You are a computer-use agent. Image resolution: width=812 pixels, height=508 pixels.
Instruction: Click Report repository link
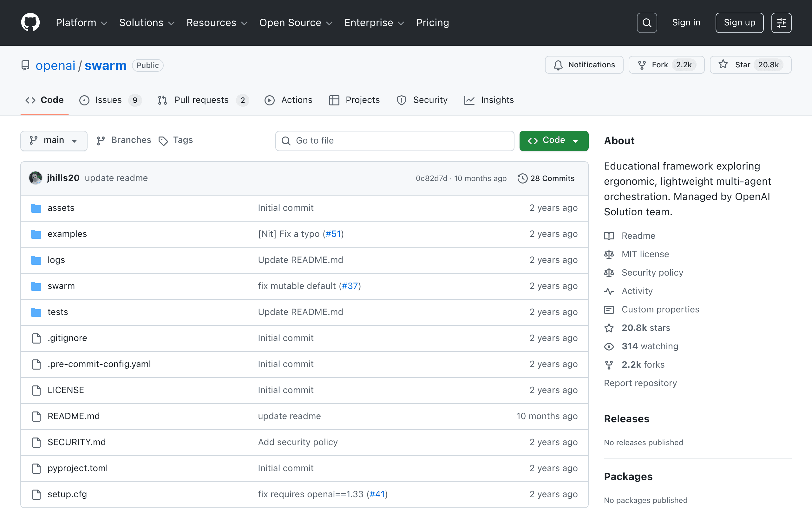tap(640, 383)
